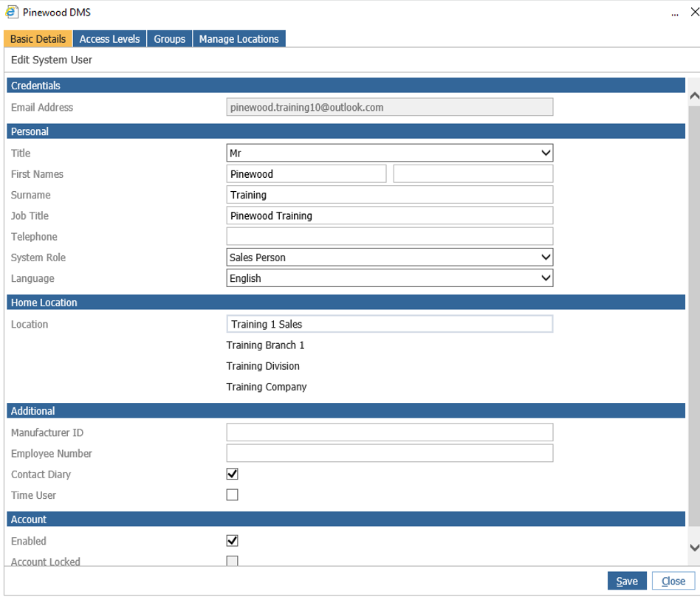This screenshot has height=597, width=700.
Task: Uncheck the Enabled account checkbox
Action: pos(232,541)
